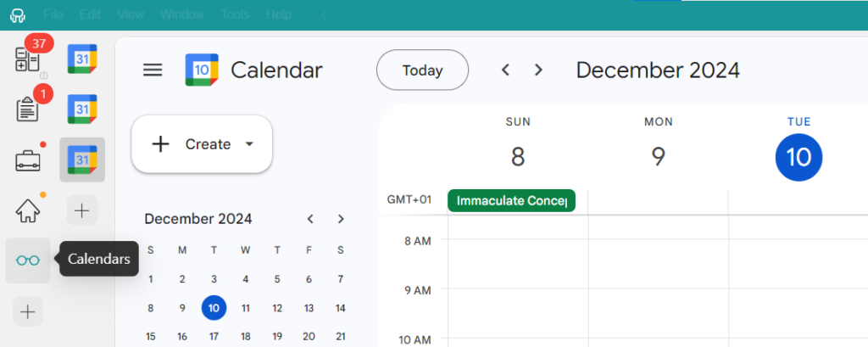Open the clipboard workspace with 1 notification
Screen dimensions: 868x347
click(x=28, y=109)
